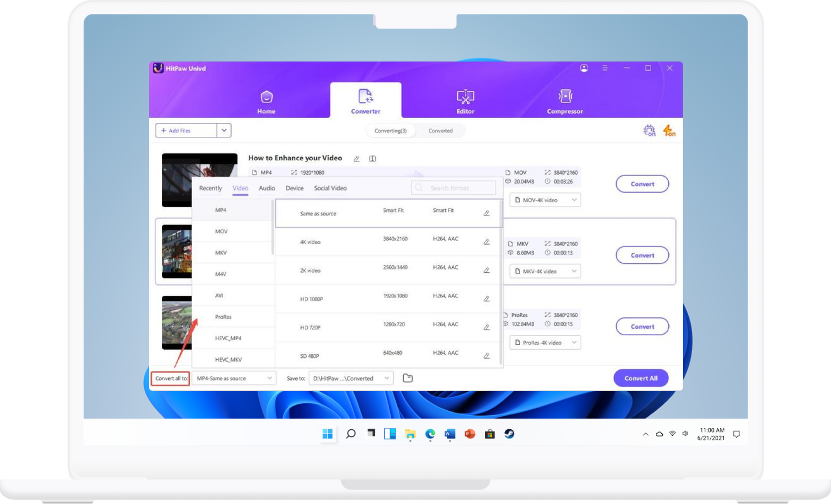Switch to the Audio format tab

pos(267,189)
